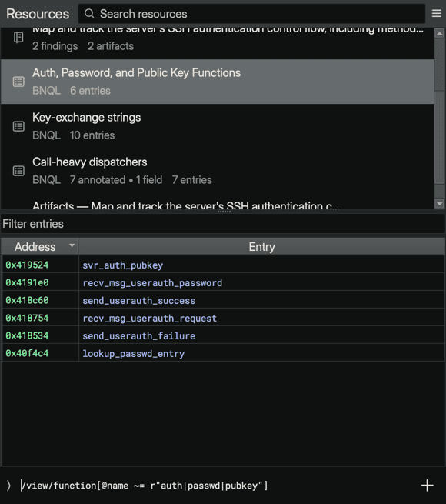Click the panel splitter grip dots

pyautogui.click(x=224, y=212)
